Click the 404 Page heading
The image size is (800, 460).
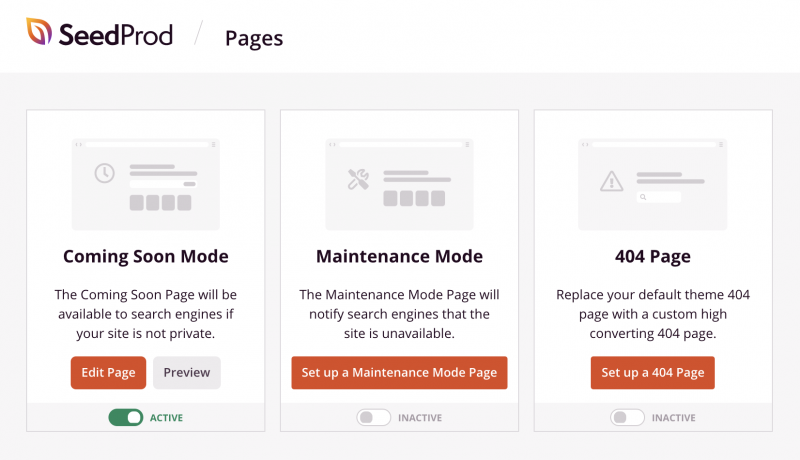click(x=652, y=256)
